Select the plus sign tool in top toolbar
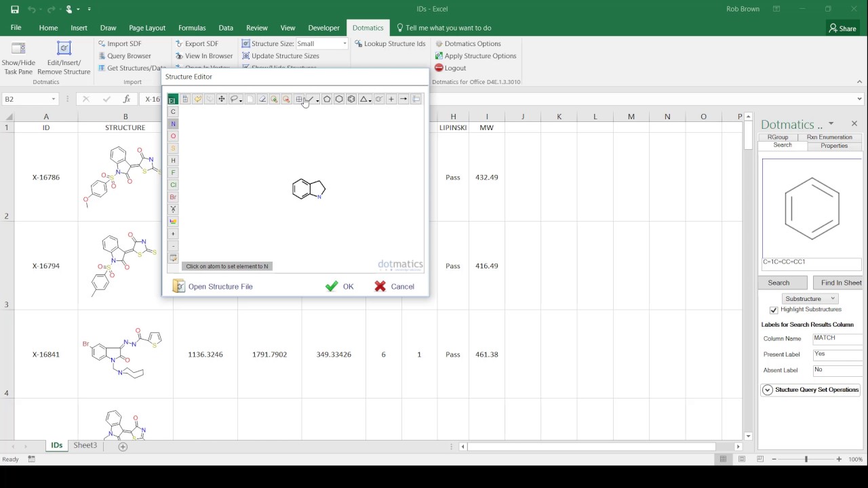The image size is (868, 488). (x=391, y=99)
